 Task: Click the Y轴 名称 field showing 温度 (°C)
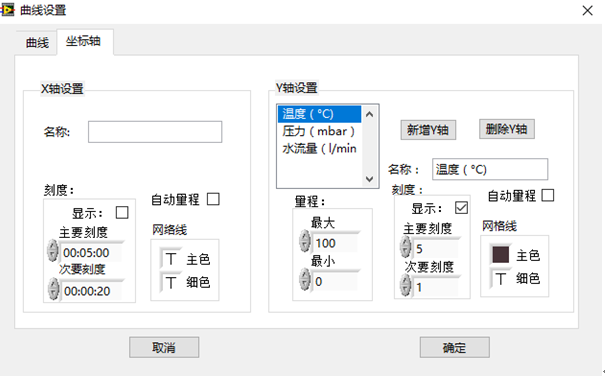(490, 169)
